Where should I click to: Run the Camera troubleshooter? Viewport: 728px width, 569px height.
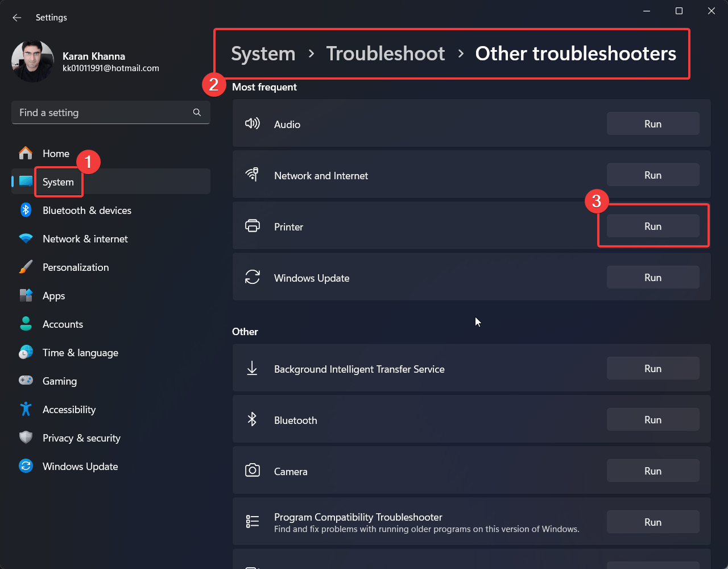click(652, 471)
